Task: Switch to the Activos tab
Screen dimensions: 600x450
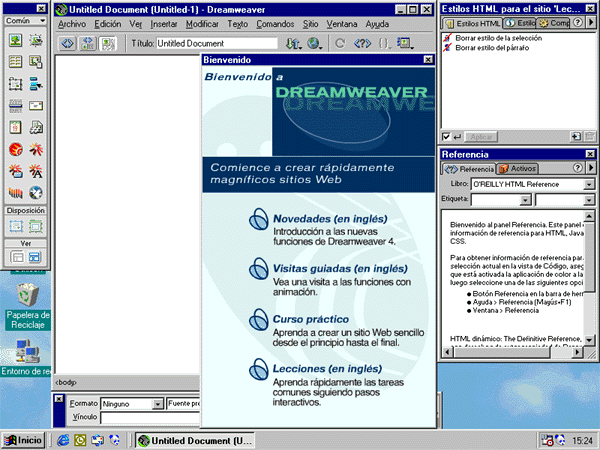Action: [x=517, y=168]
